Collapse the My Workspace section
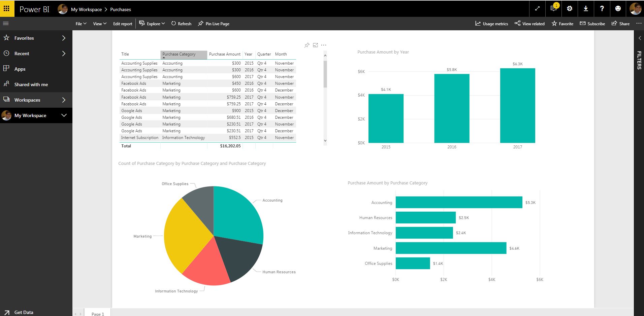 coord(64,115)
